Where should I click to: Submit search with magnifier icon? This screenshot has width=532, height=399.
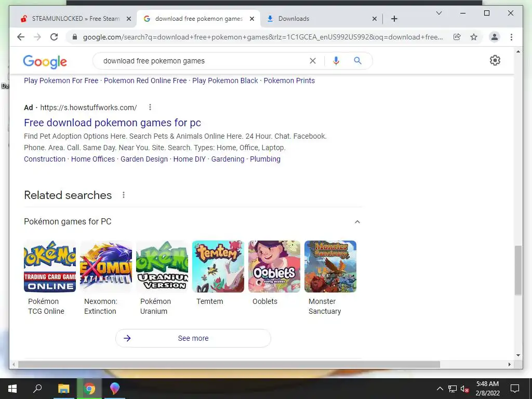click(x=357, y=61)
